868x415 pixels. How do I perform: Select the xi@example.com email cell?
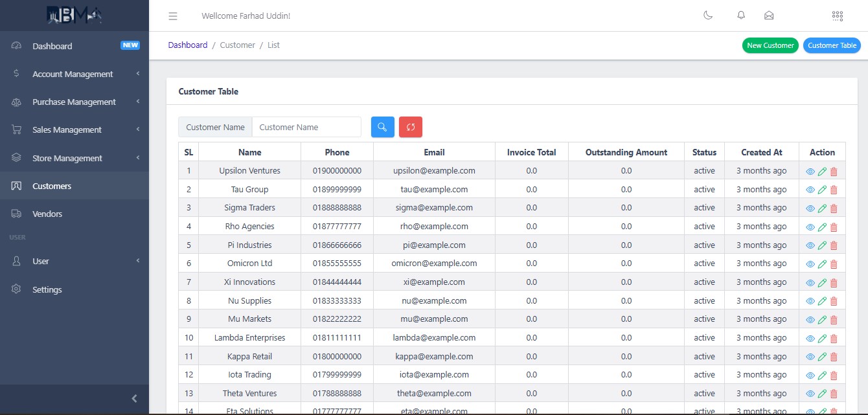tap(434, 282)
